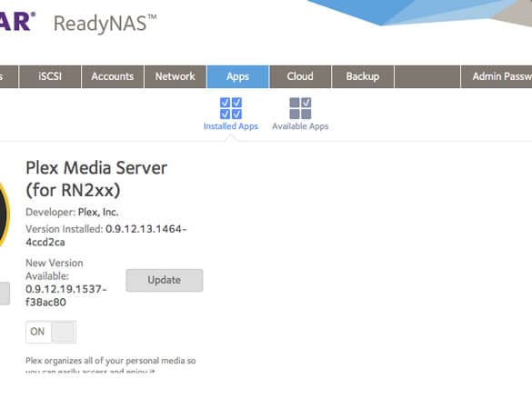Click the ReadyNAS logo text
This screenshot has width=532, height=398.
coord(105,24)
